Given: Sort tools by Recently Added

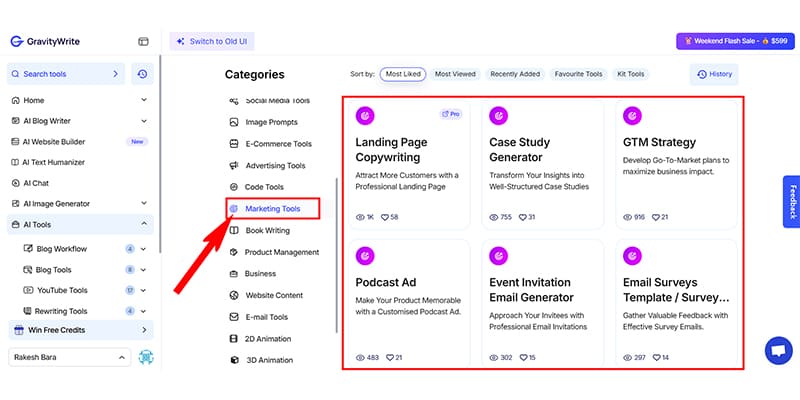Looking at the screenshot, I should 515,74.
